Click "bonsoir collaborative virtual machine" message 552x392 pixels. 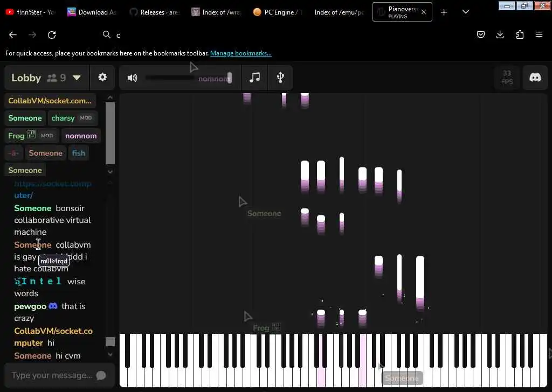click(x=52, y=220)
